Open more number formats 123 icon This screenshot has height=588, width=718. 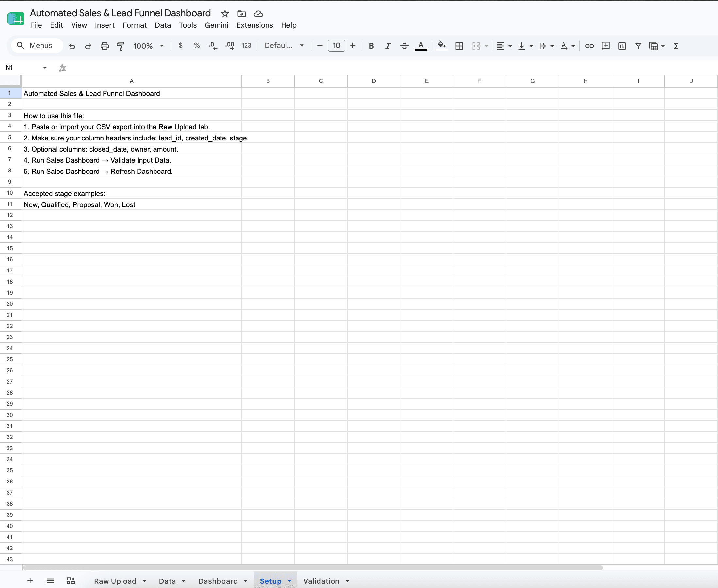[246, 45]
